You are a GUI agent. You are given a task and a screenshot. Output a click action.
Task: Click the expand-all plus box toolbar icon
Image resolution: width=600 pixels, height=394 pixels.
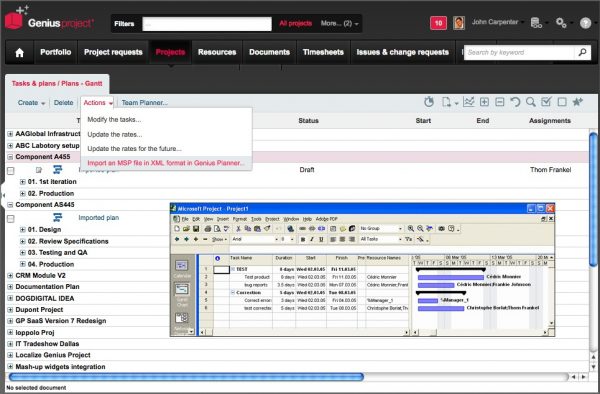tap(484, 102)
